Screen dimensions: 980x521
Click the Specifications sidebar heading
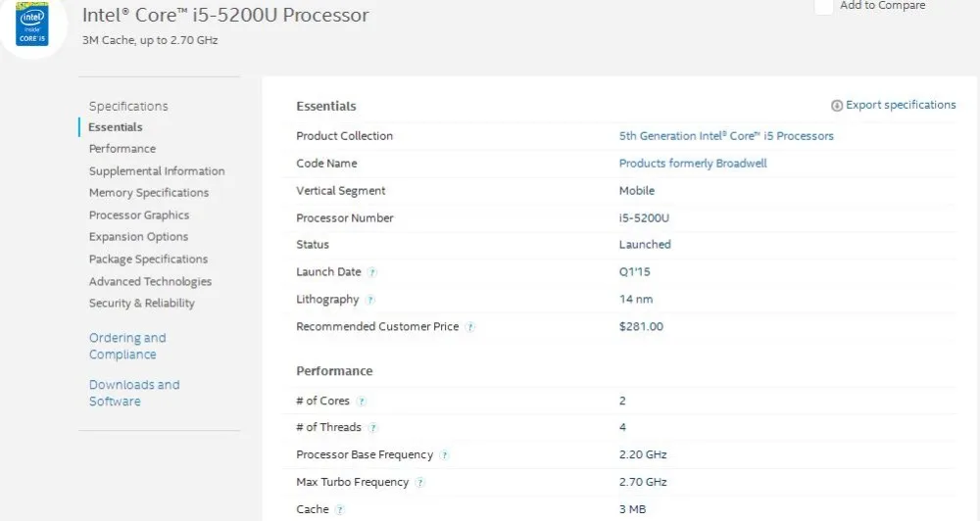[x=128, y=106]
